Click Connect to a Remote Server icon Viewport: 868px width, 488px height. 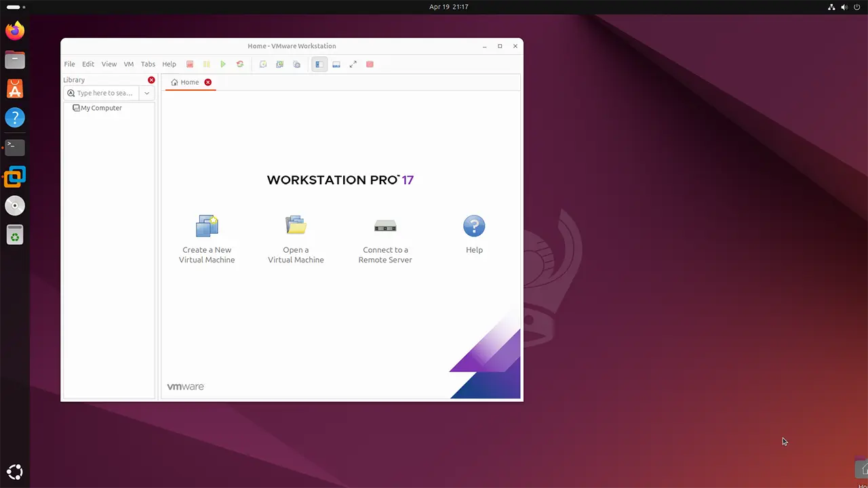[385, 226]
